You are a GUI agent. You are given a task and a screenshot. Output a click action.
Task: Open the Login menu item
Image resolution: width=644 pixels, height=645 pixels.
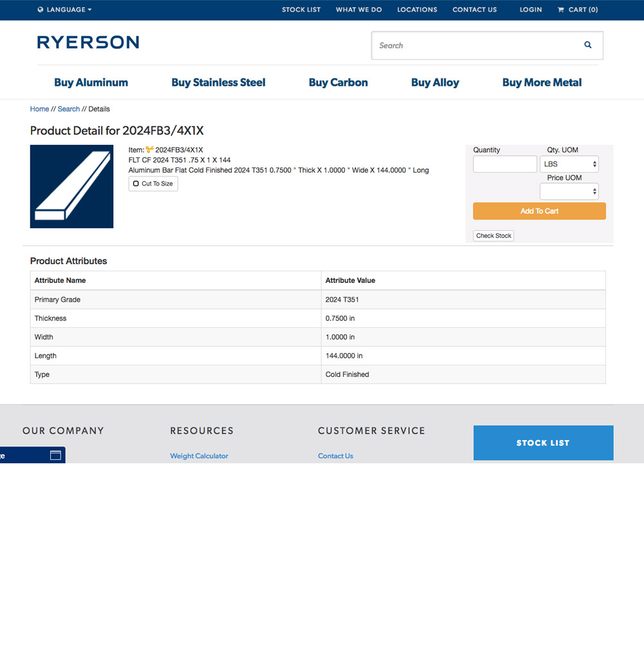(531, 10)
